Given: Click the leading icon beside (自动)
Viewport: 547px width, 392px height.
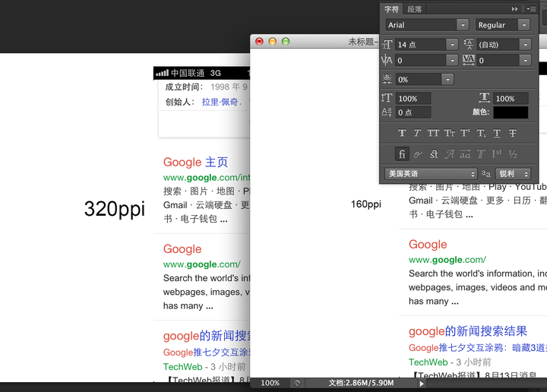Looking at the screenshot, I should point(469,44).
